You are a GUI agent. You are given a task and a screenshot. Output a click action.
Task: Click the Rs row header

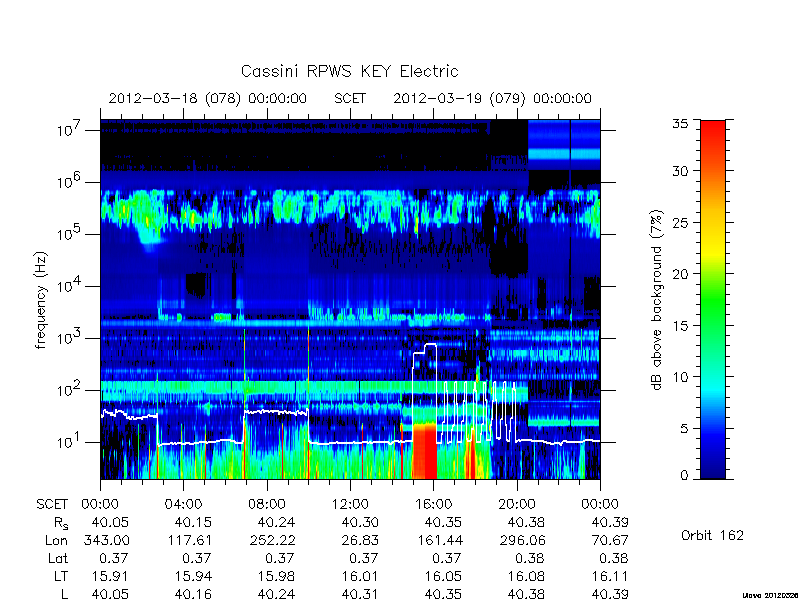(x=61, y=523)
